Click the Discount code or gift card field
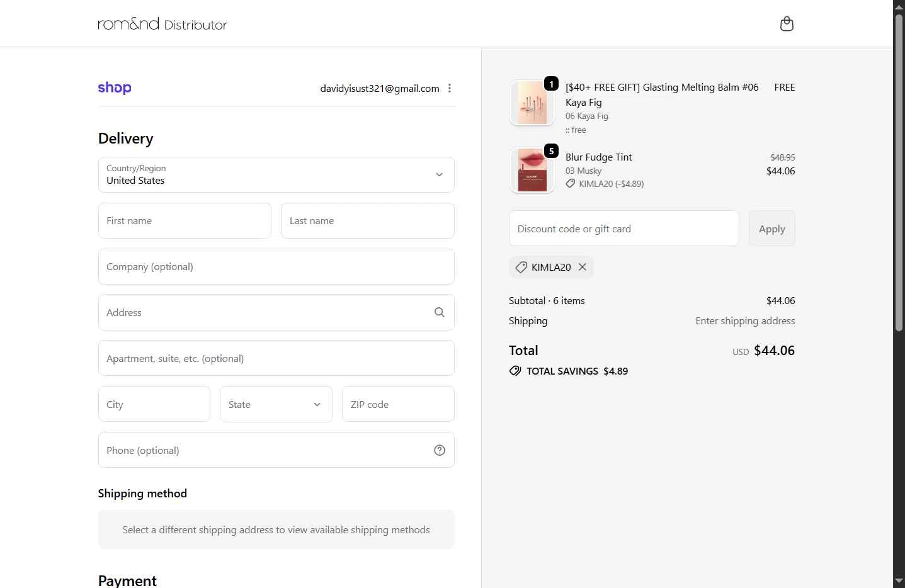Image resolution: width=905 pixels, height=588 pixels. 623,229
